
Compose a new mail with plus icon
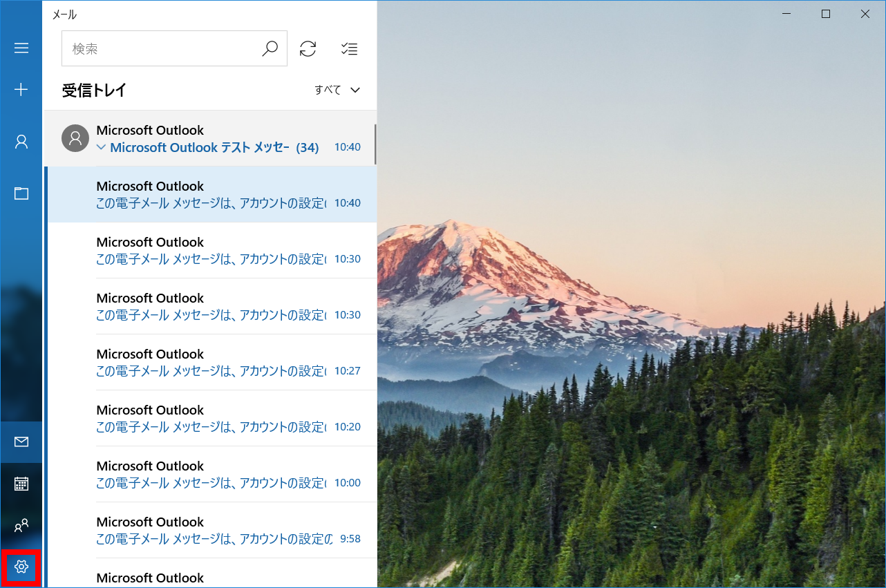[x=21, y=89]
